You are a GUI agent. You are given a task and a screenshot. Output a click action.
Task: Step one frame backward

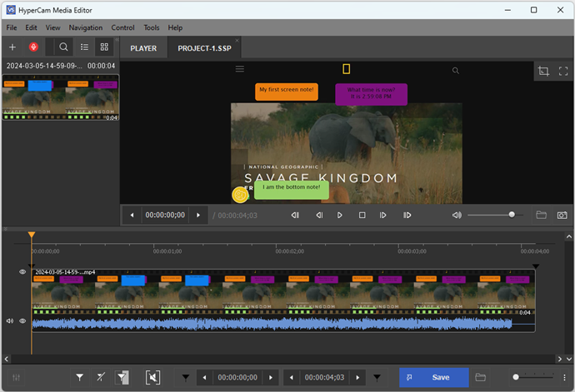coord(319,215)
